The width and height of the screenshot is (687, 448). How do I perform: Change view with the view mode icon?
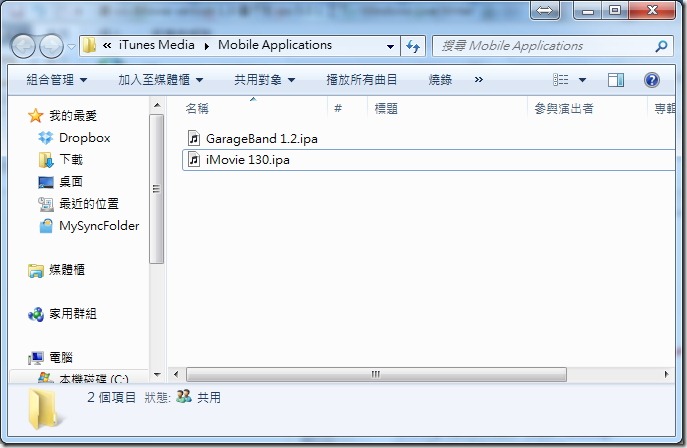tap(560, 80)
